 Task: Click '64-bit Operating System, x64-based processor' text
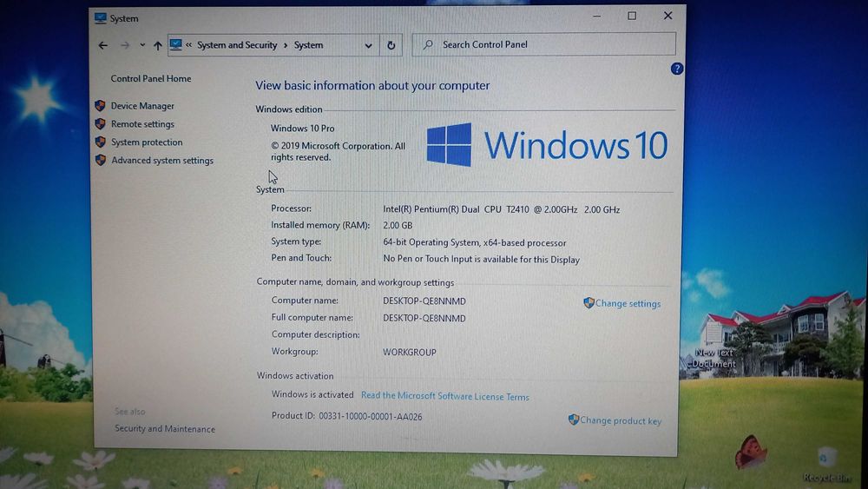coord(475,242)
